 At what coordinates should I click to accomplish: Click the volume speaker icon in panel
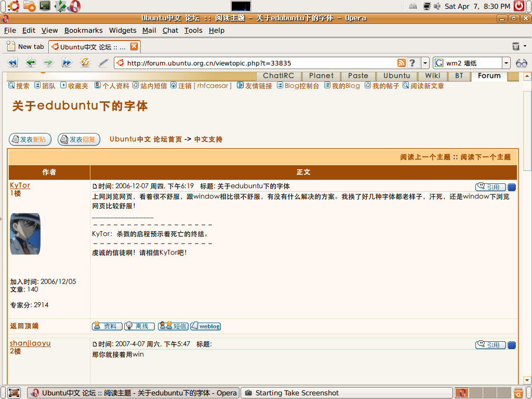(437, 6)
